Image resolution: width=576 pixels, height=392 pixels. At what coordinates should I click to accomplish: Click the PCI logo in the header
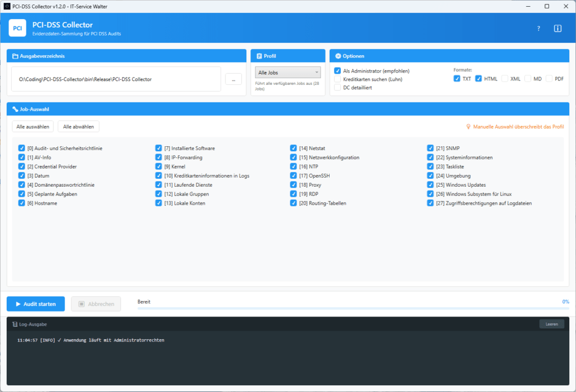(x=17, y=28)
